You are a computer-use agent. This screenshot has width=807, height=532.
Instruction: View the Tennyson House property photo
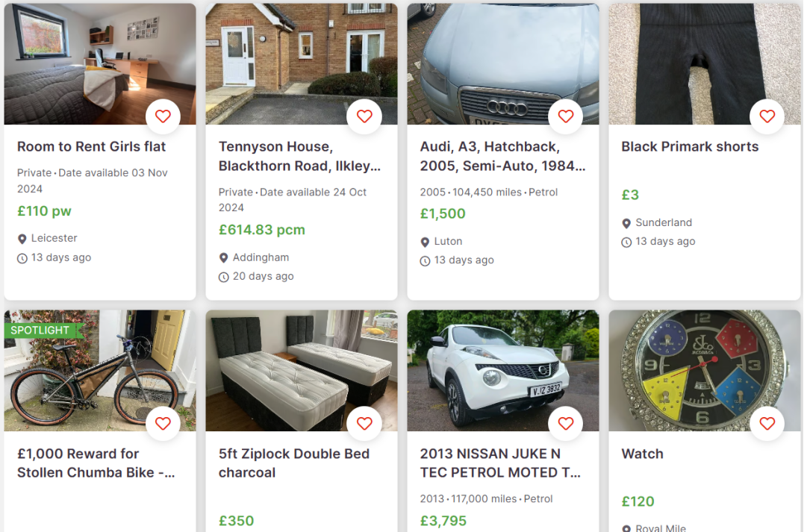[302, 63]
